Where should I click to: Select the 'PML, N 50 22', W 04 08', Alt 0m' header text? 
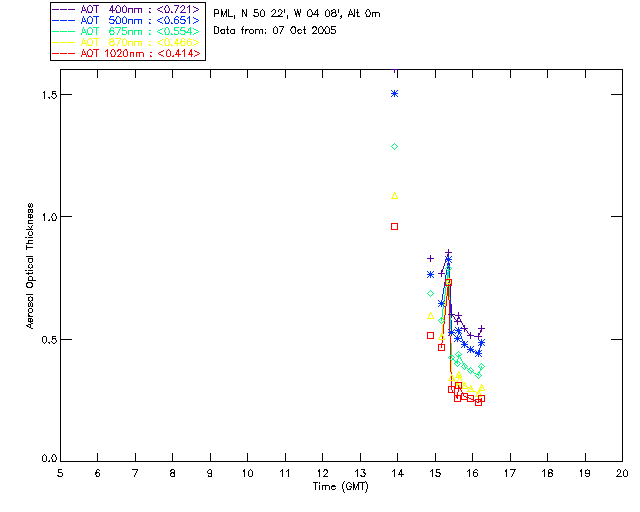(x=297, y=14)
